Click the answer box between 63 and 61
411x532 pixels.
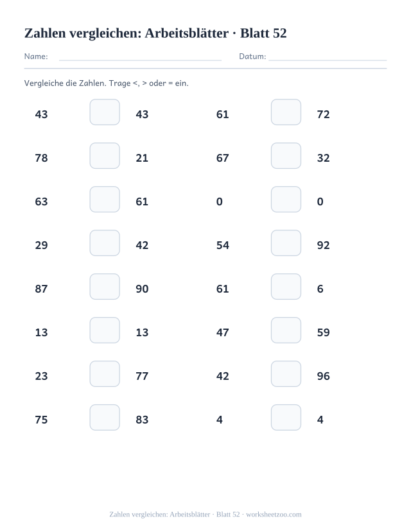pos(105,199)
